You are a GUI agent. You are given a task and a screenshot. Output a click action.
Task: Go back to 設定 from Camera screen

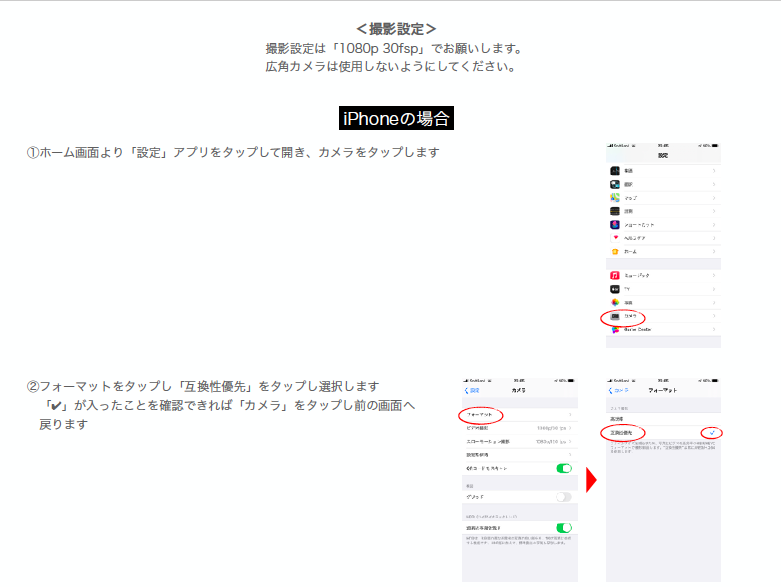tap(472, 390)
